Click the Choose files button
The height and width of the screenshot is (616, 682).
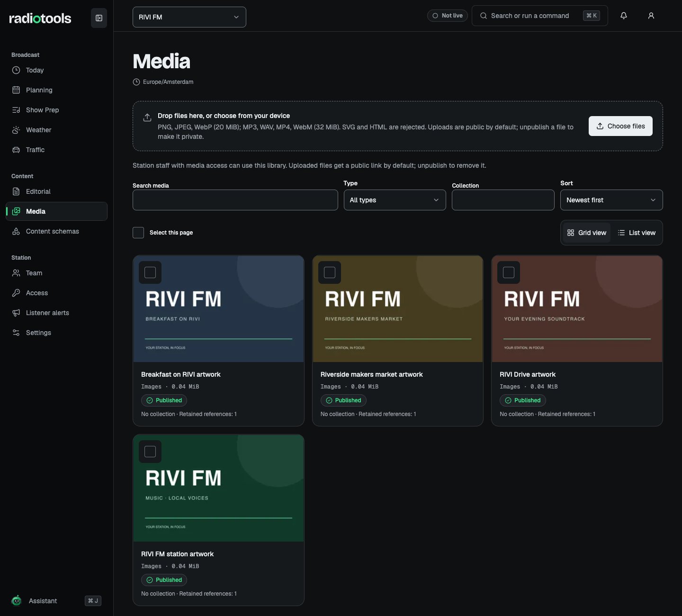click(620, 126)
